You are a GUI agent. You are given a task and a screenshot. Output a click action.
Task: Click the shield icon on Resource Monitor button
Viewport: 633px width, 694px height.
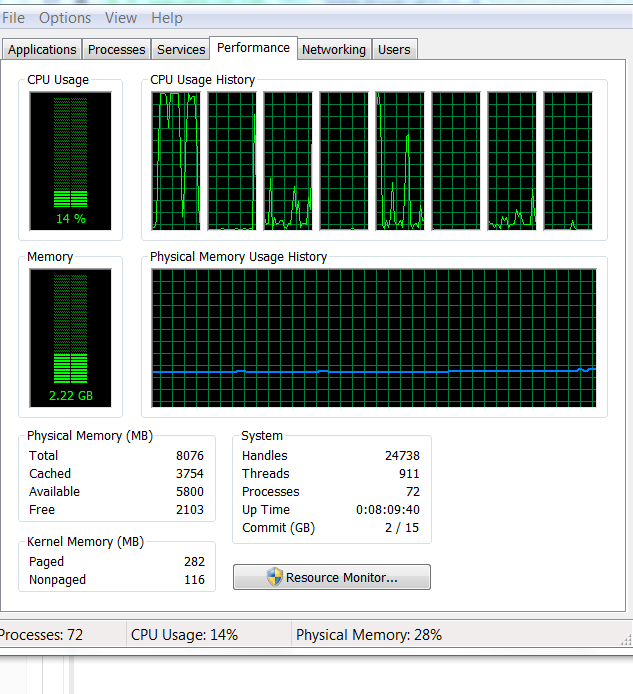coord(274,577)
